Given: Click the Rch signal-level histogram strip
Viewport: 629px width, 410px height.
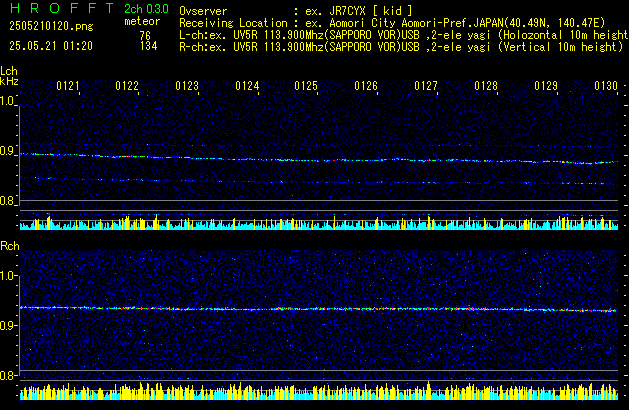Looking at the screenshot, I should tap(319, 390).
